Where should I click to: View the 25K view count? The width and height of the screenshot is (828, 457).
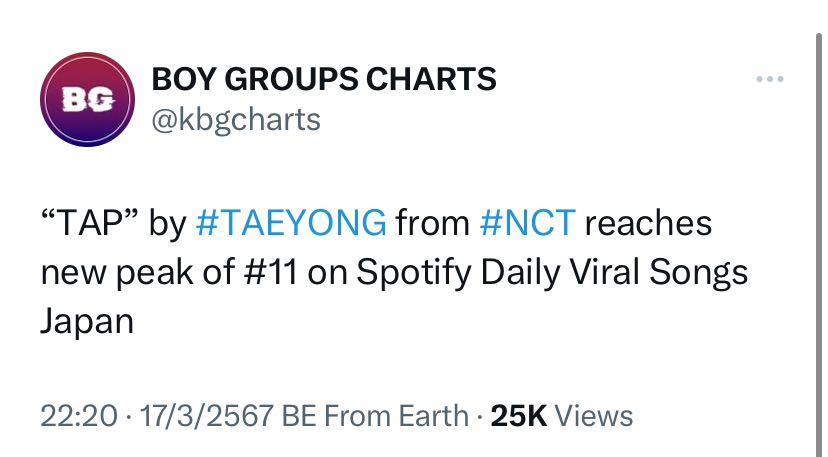[519, 415]
